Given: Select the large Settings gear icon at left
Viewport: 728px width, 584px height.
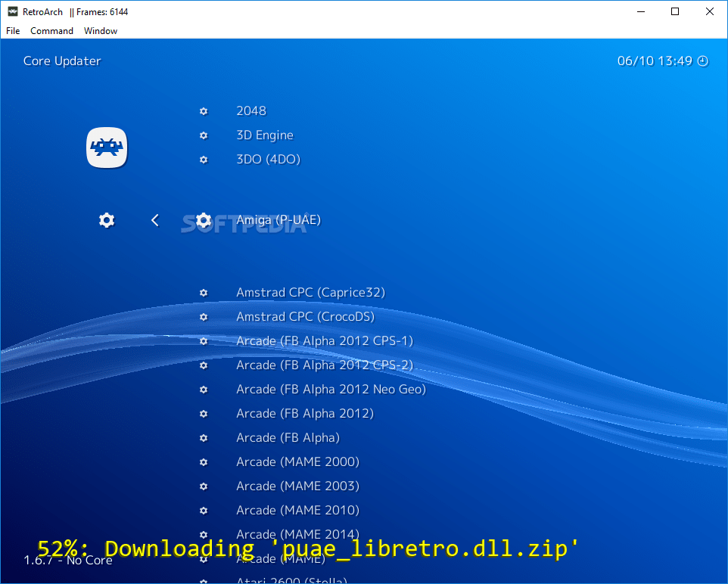Looking at the screenshot, I should [107, 220].
